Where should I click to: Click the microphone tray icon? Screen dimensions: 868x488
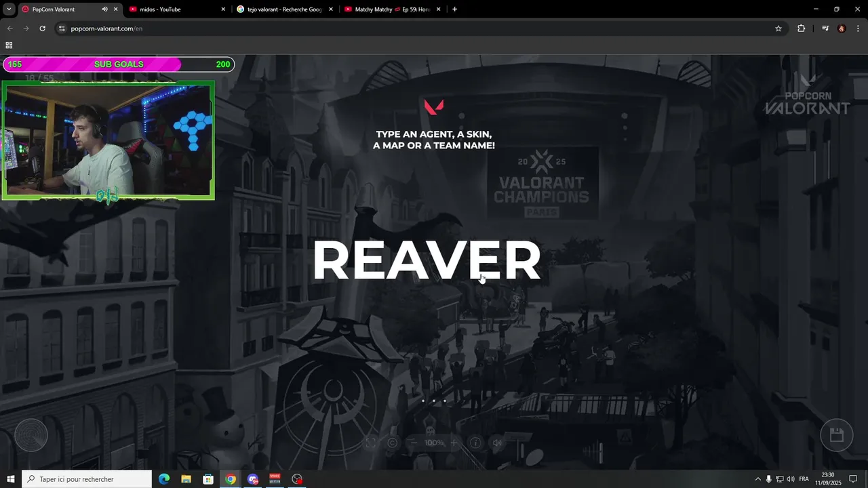(x=768, y=479)
